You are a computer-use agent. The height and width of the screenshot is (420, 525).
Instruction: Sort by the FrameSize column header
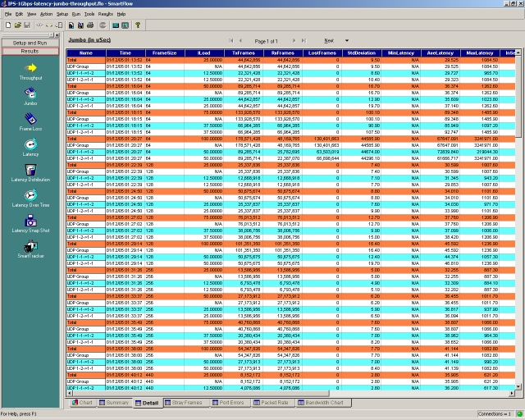pyautogui.click(x=165, y=53)
